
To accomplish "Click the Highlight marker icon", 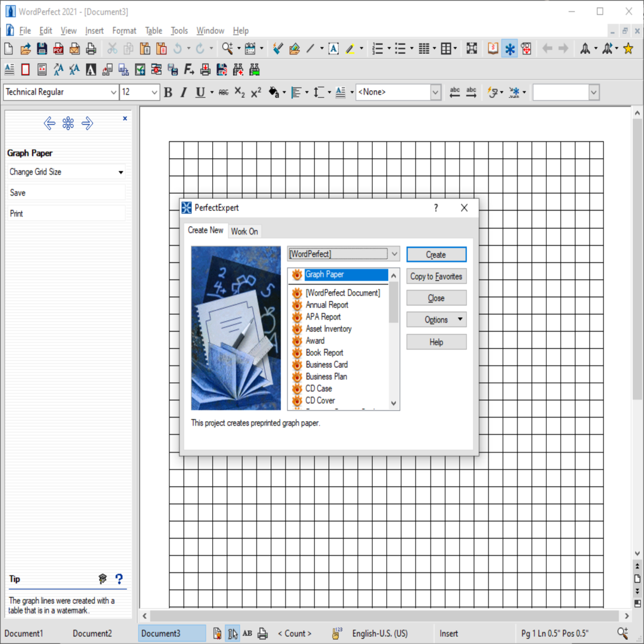I will point(350,49).
